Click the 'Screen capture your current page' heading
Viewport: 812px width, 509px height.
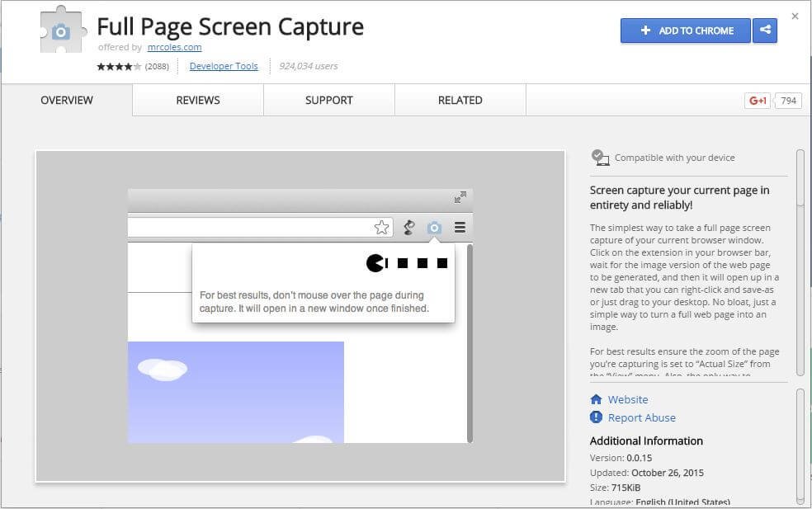pyautogui.click(x=679, y=197)
